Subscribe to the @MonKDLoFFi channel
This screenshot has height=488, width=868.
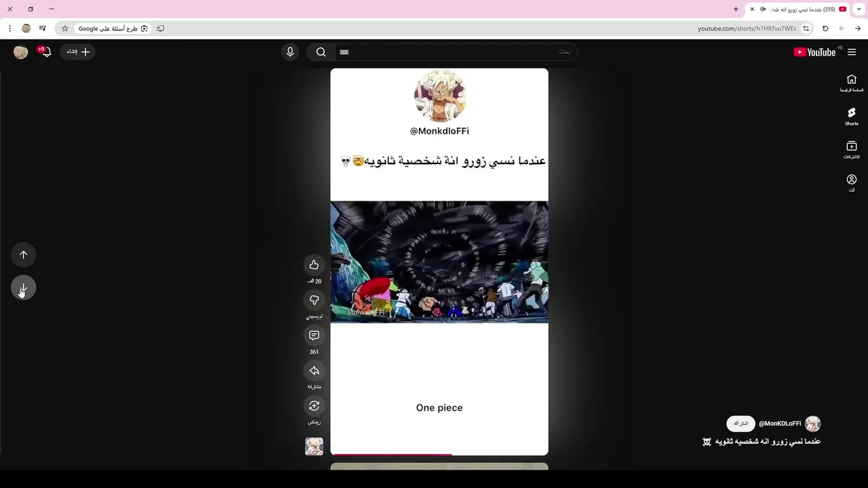click(741, 424)
